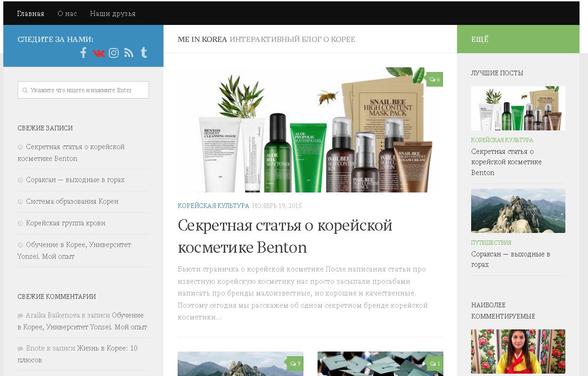Open the VK social icon
Image resolution: width=588 pixels, height=376 pixels.
point(98,53)
